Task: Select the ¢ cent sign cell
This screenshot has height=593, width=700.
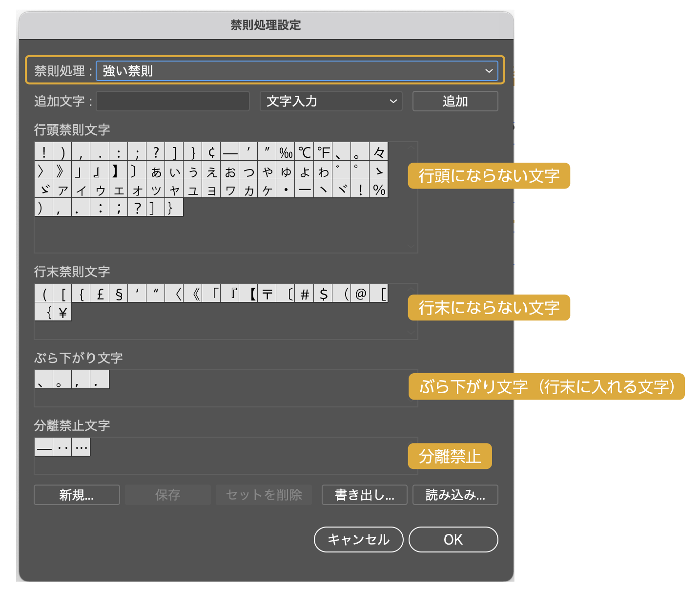Action: tap(211, 151)
